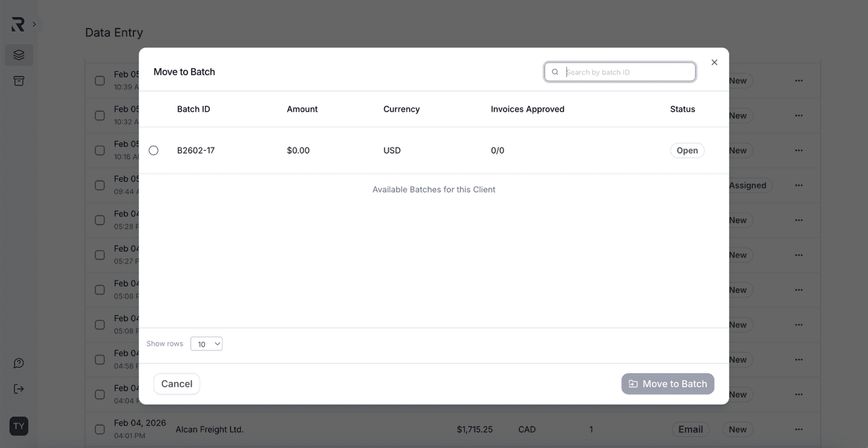This screenshot has width=868, height=448.
Task: Click the R logo in the sidebar
Action: tap(18, 24)
